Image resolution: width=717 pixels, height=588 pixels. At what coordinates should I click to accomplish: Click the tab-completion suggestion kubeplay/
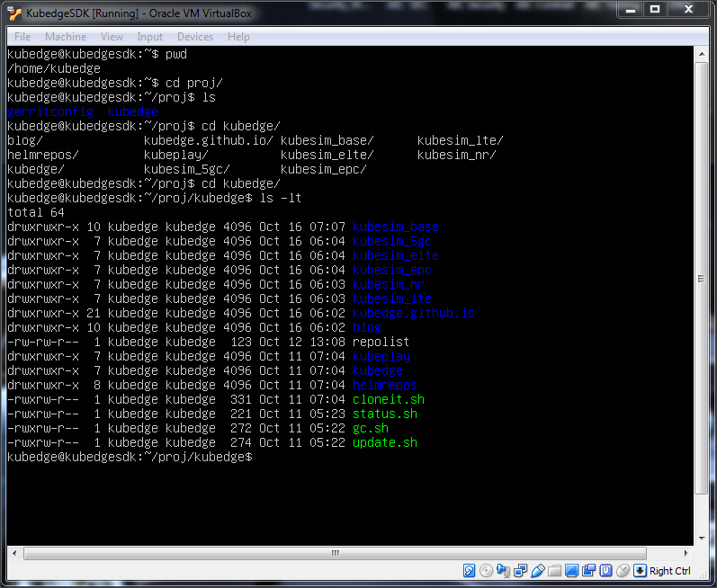tap(175, 155)
